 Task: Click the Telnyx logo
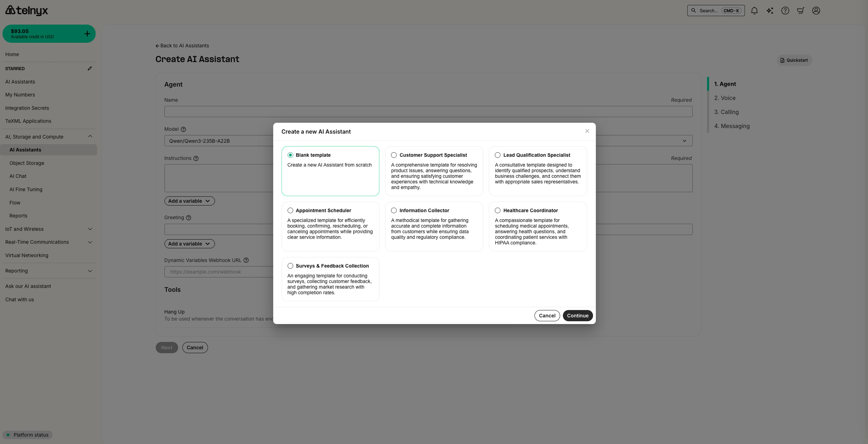pos(26,10)
